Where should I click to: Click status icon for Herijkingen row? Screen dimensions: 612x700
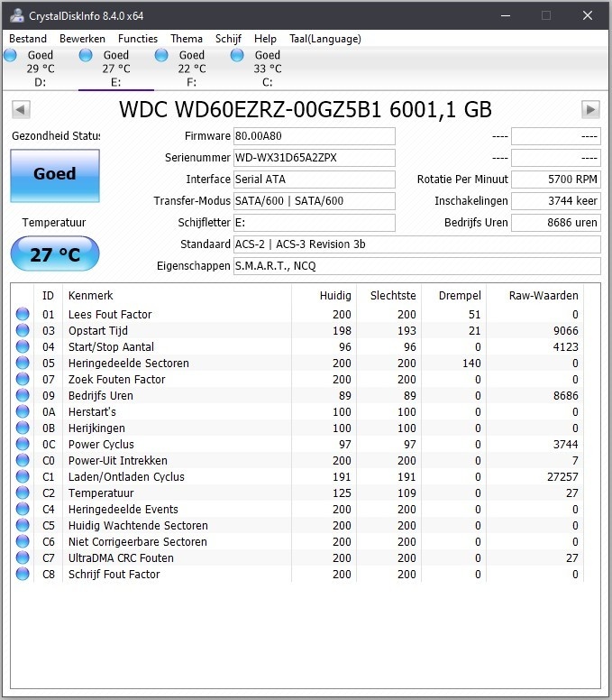(x=23, y=428)
